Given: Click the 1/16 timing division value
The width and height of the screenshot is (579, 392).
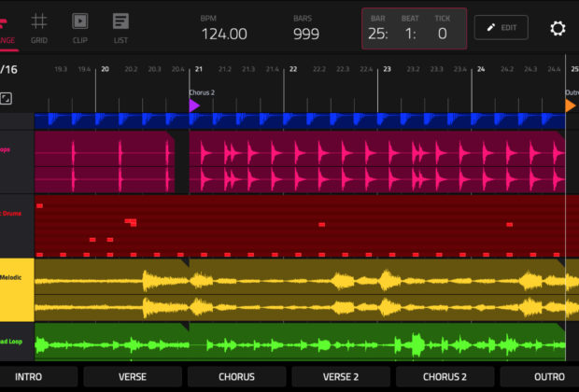Looking at the screenshot, I should [x=8, y=69].
